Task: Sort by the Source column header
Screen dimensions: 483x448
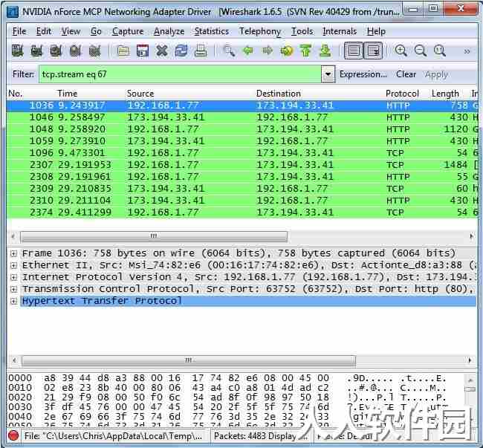Action: (x=140, y=94)
